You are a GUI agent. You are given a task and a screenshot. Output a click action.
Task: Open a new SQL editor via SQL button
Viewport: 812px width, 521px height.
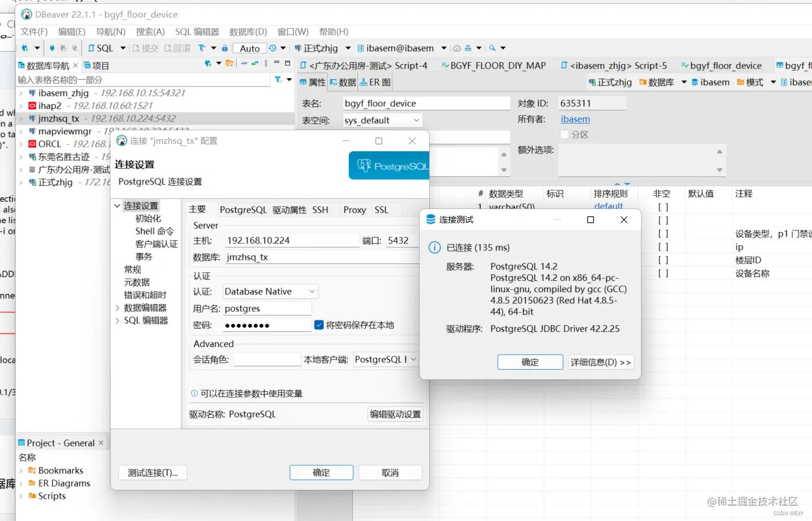pyautogui.click(x=100, y=48)
